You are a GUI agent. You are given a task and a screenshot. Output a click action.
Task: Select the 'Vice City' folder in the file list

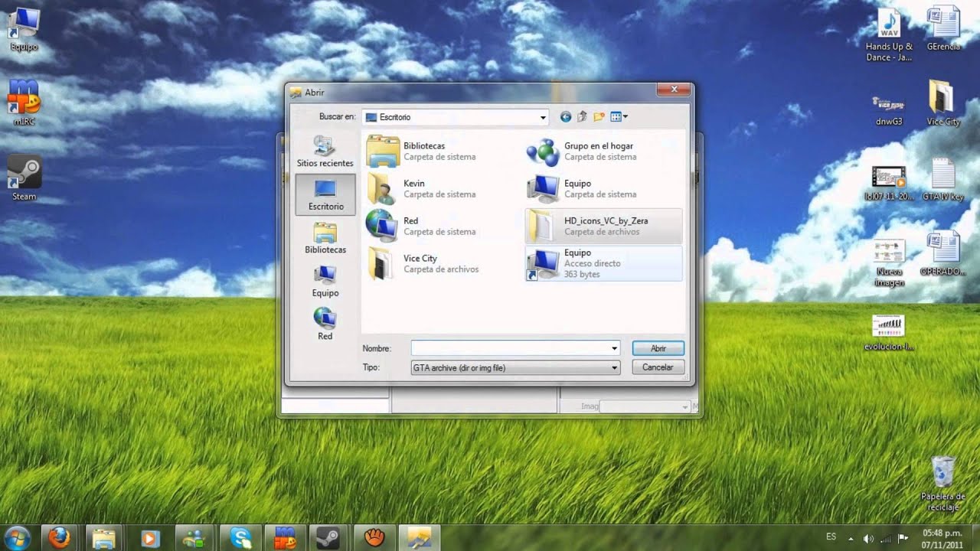coord(420,263)
